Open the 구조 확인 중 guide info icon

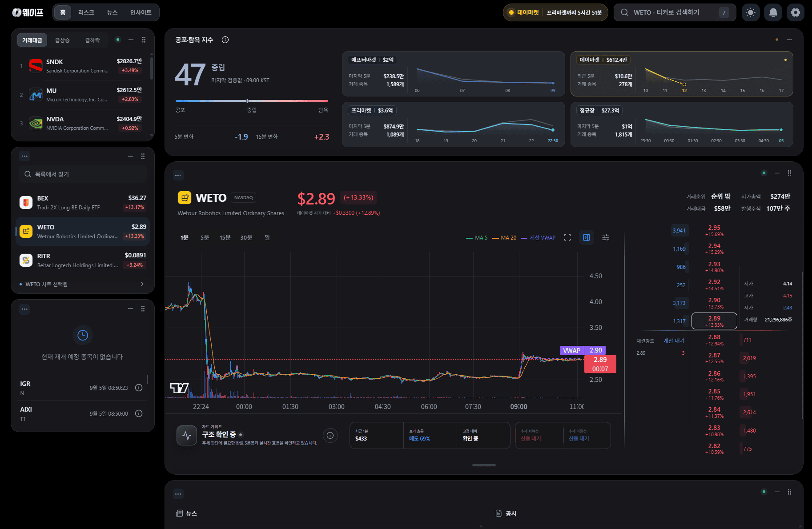pos(330,436)
